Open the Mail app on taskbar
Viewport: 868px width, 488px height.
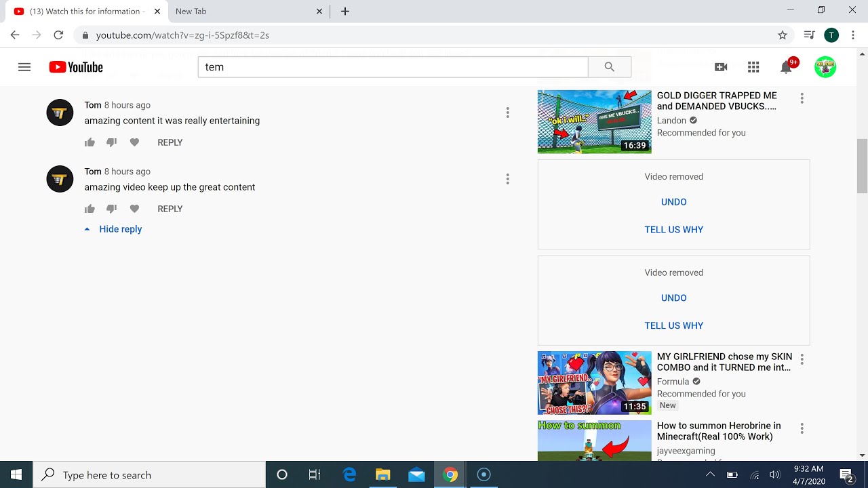click(x=416, y=475)
